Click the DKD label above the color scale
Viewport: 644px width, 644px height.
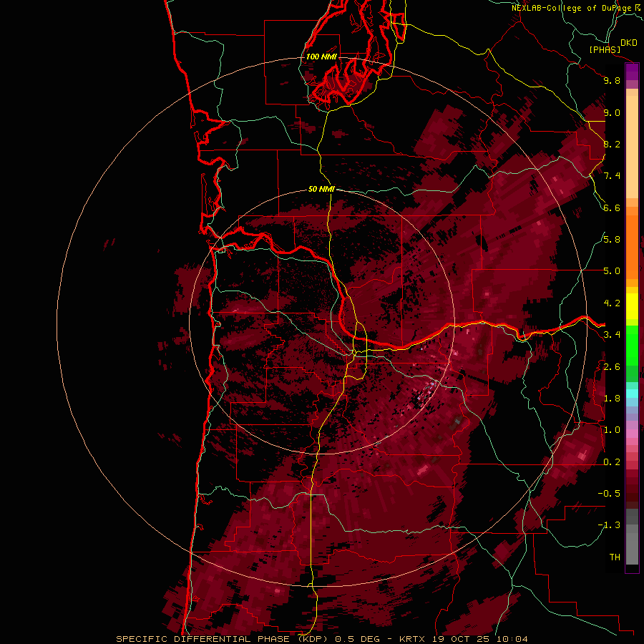point(629,43)
